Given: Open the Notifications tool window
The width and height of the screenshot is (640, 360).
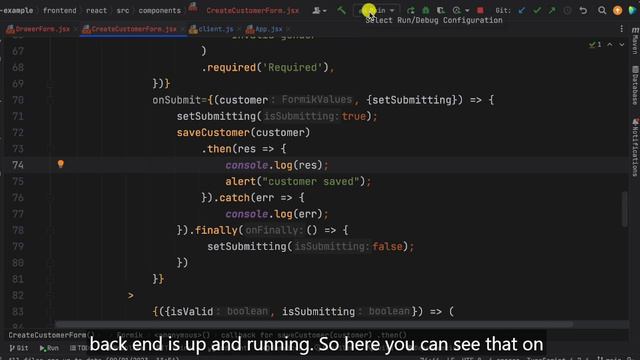Looking at the screenshot, I should (635, 147).
